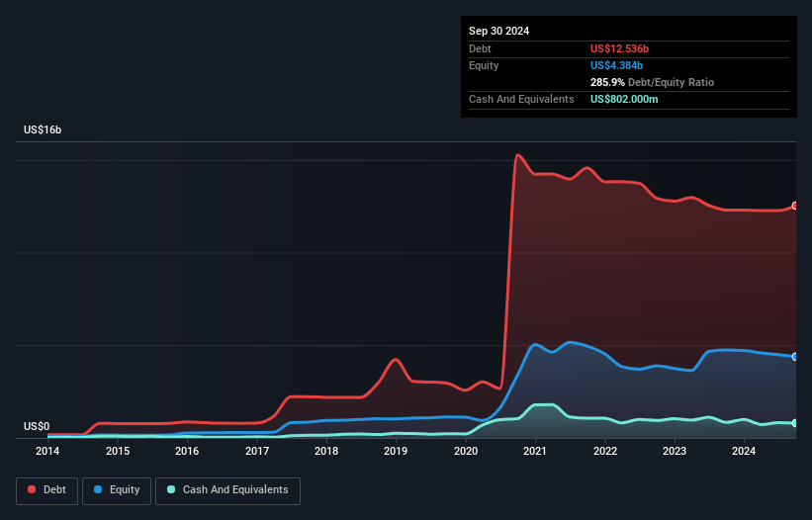Click the teal dot in Cash legend
812x520 pixels.
[171, 489]
